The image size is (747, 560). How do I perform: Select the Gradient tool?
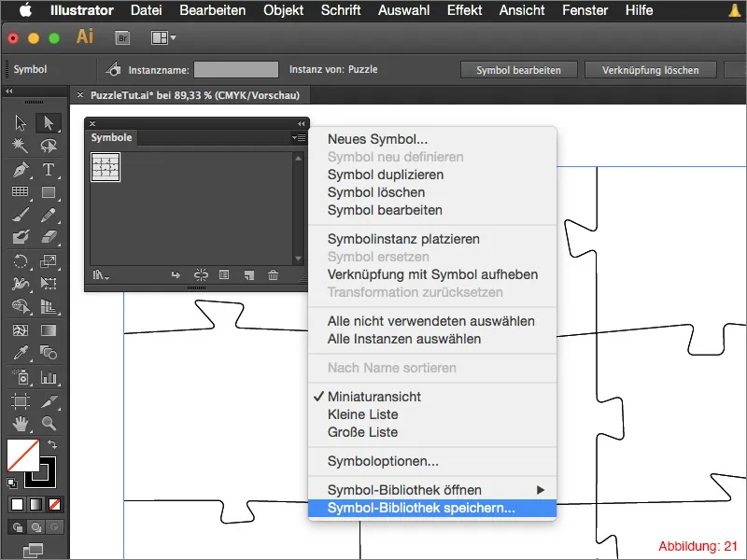49,330
